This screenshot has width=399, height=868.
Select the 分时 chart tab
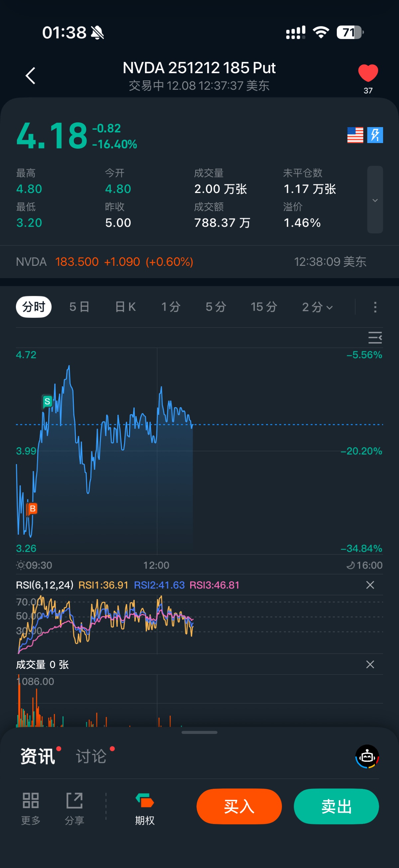tap(34, 307)
